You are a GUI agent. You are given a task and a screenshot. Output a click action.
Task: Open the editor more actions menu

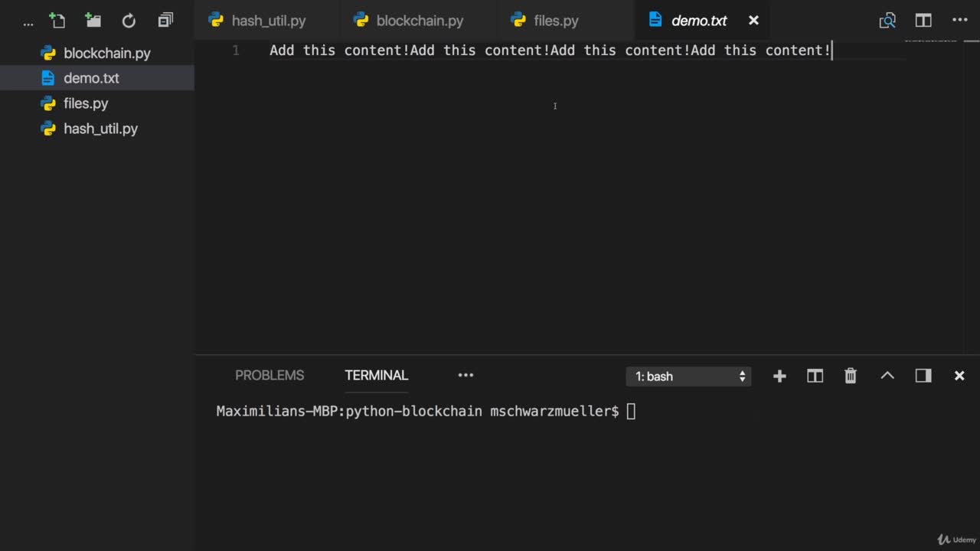[x=959, y=21]
